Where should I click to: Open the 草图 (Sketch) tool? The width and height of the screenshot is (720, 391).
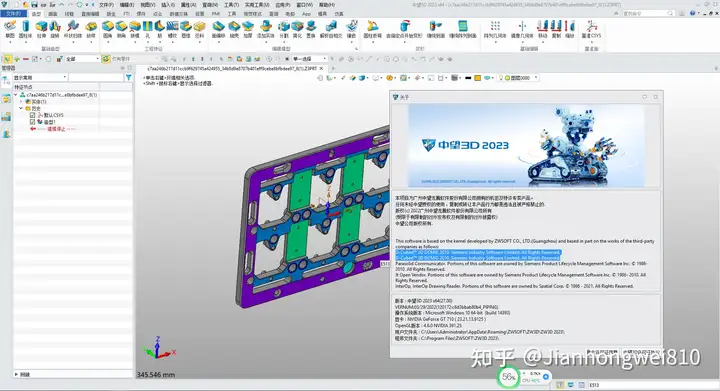pyautogui.click(x=10, y=29)
